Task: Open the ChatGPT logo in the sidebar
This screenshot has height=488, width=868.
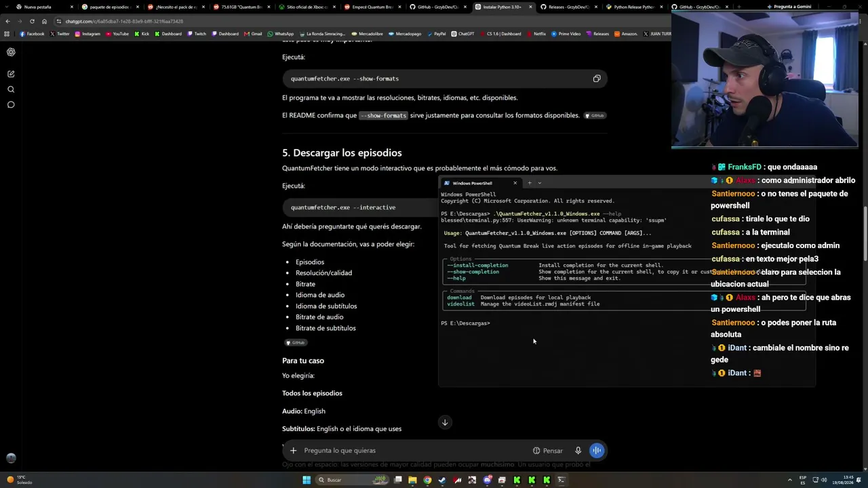Action: click(x=11, y=52)
